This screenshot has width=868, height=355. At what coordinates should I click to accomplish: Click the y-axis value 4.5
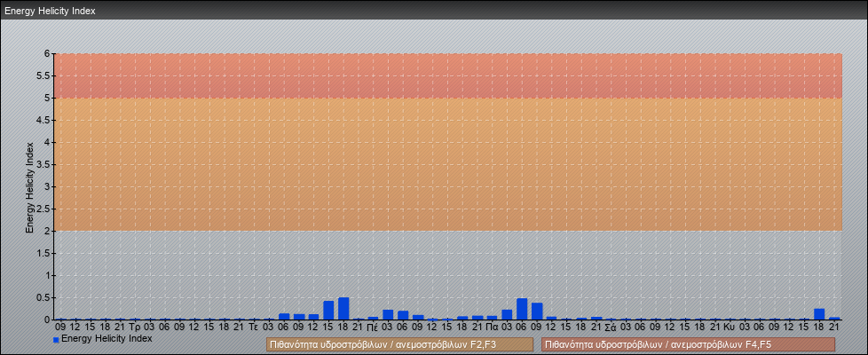point(44,120)
